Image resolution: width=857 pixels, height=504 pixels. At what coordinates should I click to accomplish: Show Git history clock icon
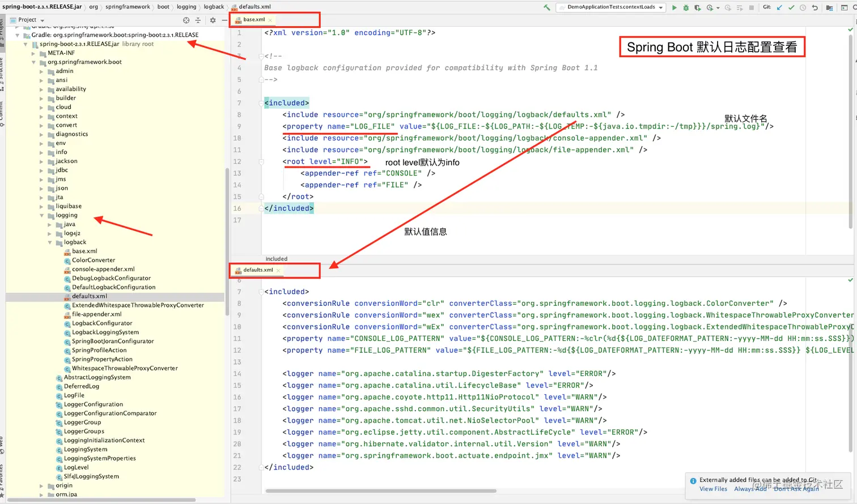(x=803, y=7)
